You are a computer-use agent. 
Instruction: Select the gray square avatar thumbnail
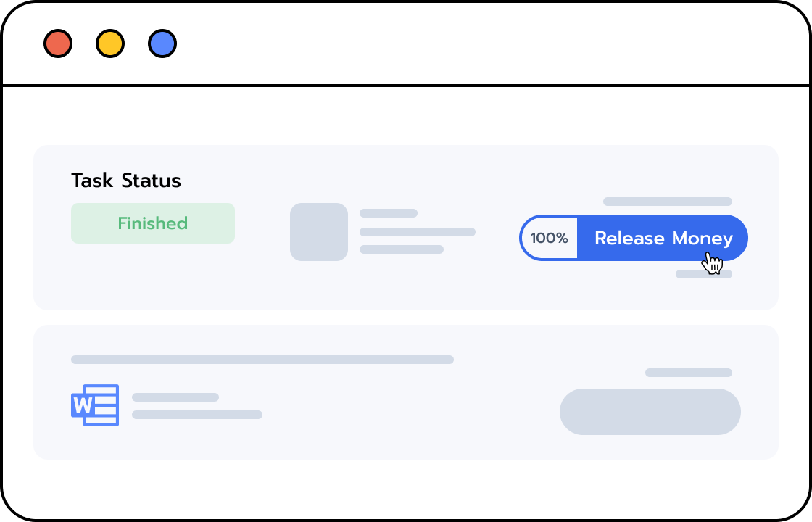point(319,232)
